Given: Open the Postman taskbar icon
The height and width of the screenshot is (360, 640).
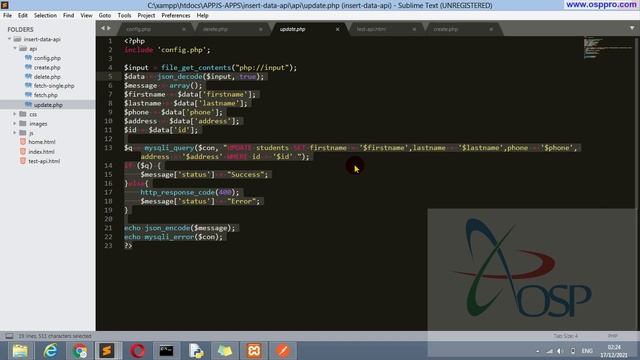Looking at the screenshot, I should [283, 351].
